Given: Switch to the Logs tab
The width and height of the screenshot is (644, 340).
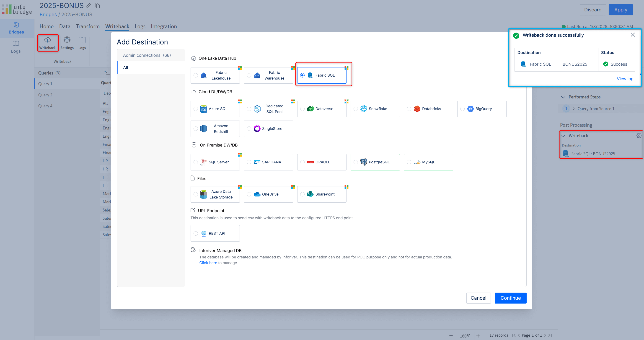Looking at the screenshot, I should (x=140, y=26).
